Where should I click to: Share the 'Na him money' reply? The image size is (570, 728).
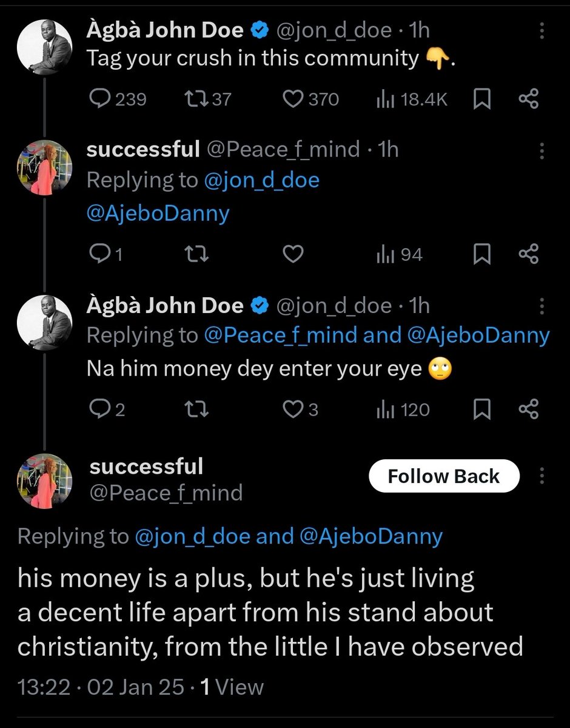529,411
